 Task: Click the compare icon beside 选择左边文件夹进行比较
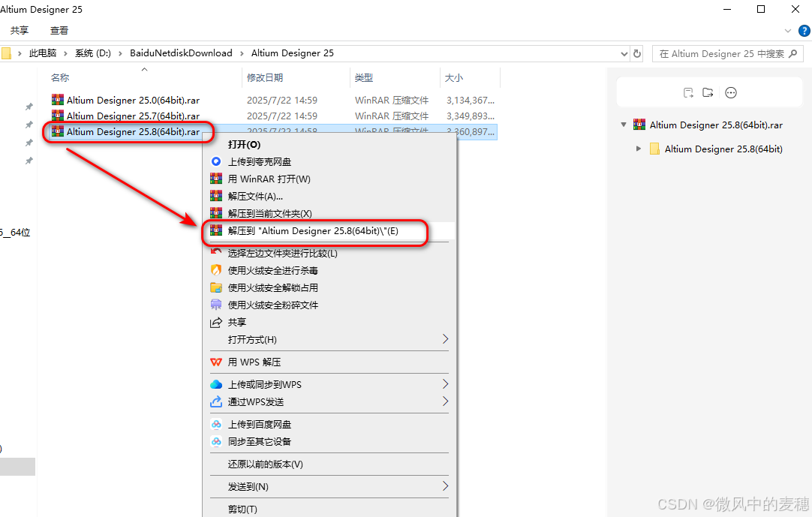pos(216,252)
